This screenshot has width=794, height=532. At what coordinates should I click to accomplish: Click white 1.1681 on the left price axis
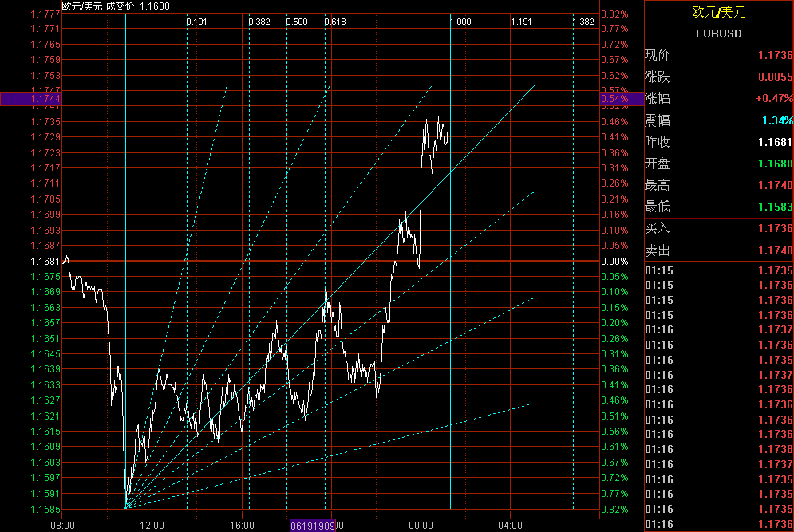coord(45,261)
